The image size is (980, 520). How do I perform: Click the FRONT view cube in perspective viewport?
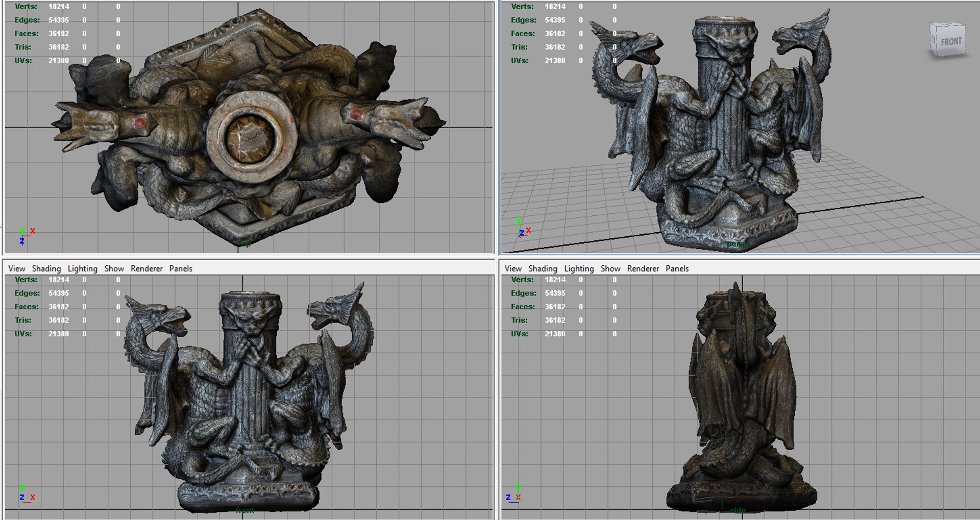[x=948, y=39]
